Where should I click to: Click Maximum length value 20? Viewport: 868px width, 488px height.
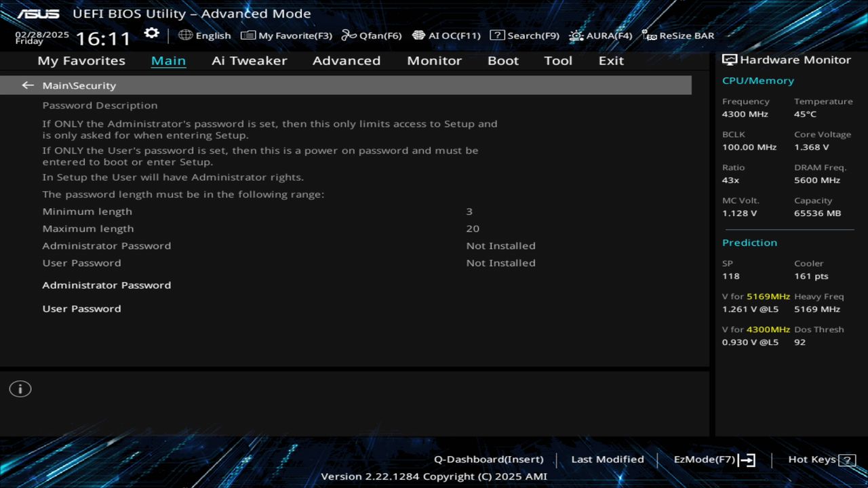473,228
